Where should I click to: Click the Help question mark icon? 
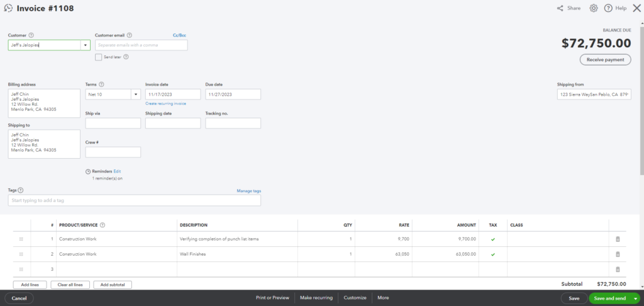point(608,8)
